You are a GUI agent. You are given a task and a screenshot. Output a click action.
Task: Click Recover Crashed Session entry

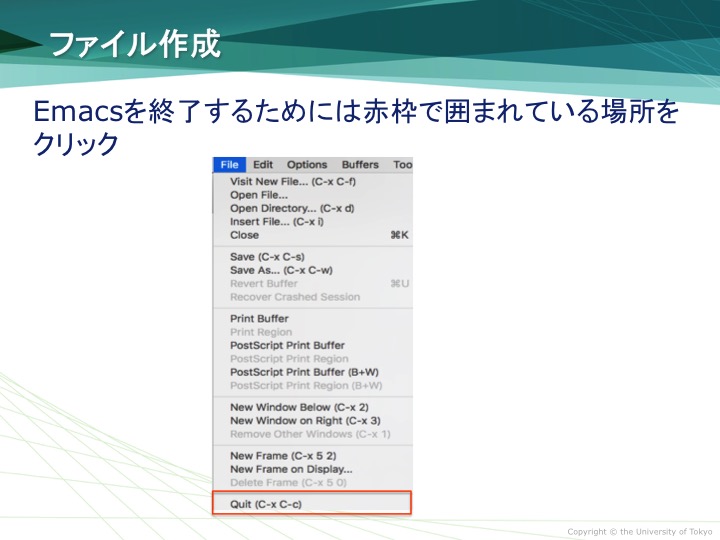pos(313,297)
